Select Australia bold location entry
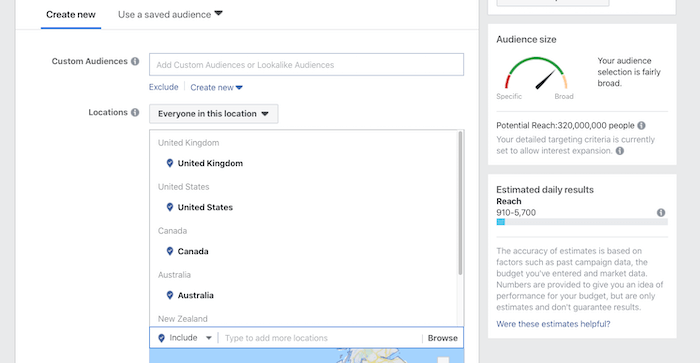Viewport: 700px width, 363px height. tap(196, 295)
